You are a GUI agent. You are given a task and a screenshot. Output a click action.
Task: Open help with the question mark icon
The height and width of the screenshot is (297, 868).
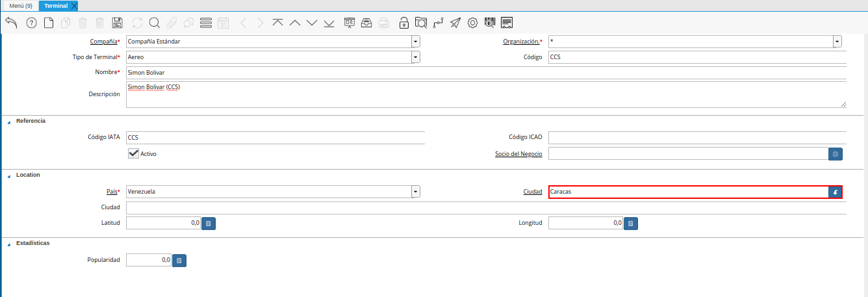click(x=31, y=23)
